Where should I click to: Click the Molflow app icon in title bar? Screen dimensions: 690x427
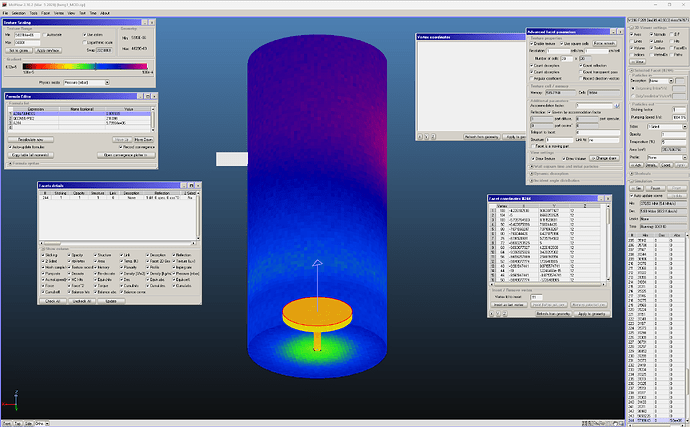[4, 4]
